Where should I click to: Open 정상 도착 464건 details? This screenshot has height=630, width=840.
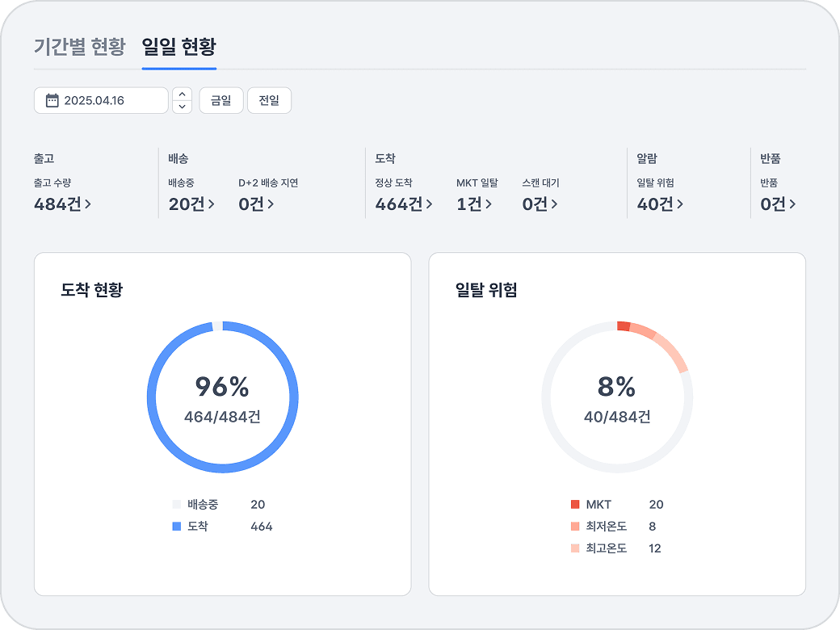(x=429, y=204)
